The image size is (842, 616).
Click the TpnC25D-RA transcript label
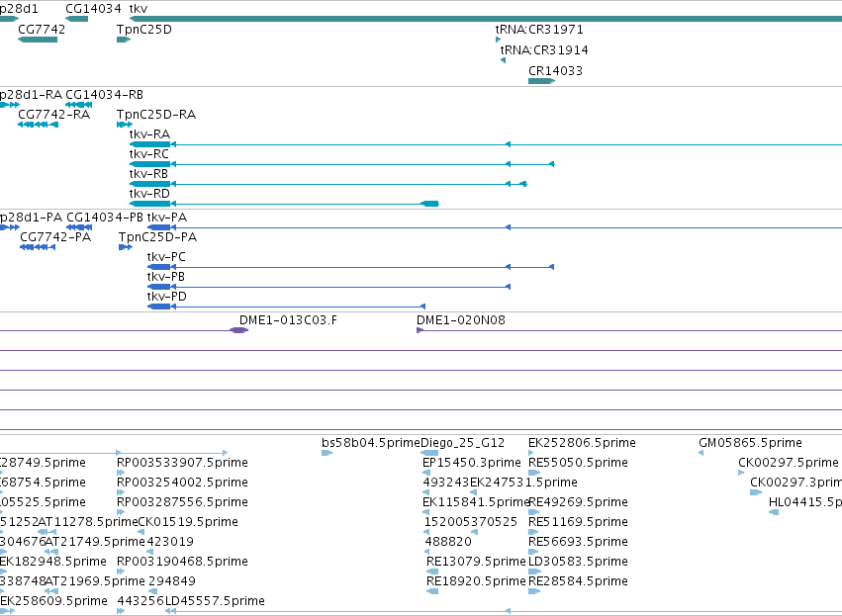[156, 115]
